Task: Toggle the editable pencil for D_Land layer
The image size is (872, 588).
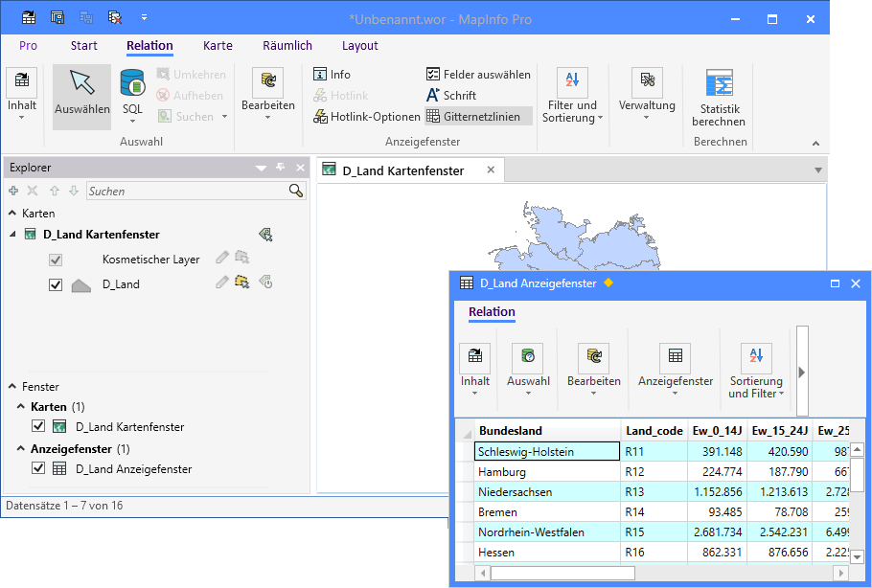Action: pyautogui.click(x=222, y=283)
